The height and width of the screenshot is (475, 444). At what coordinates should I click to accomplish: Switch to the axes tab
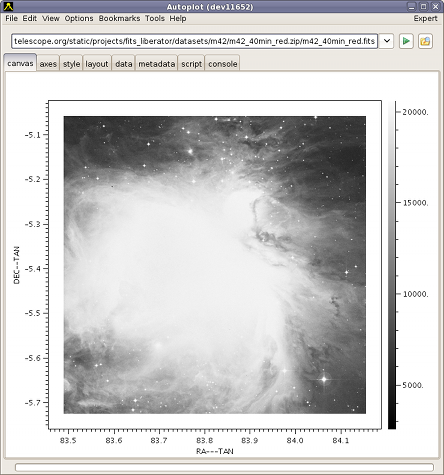(48, 64)
